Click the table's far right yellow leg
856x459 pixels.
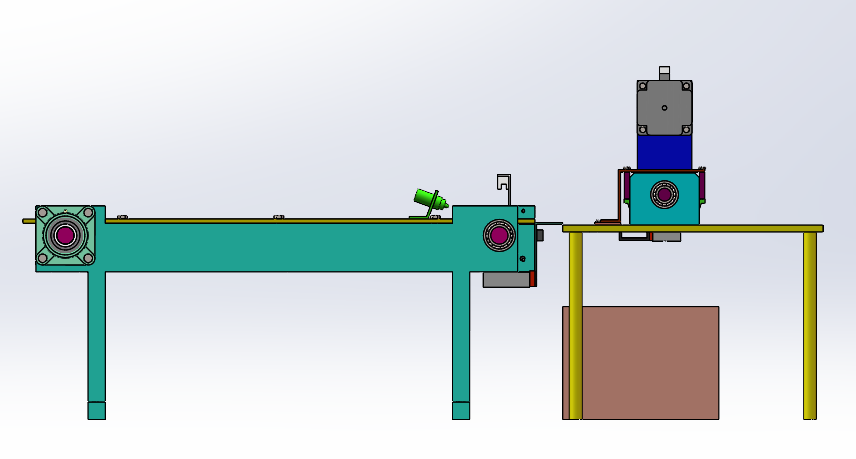[x=810, y=326]
